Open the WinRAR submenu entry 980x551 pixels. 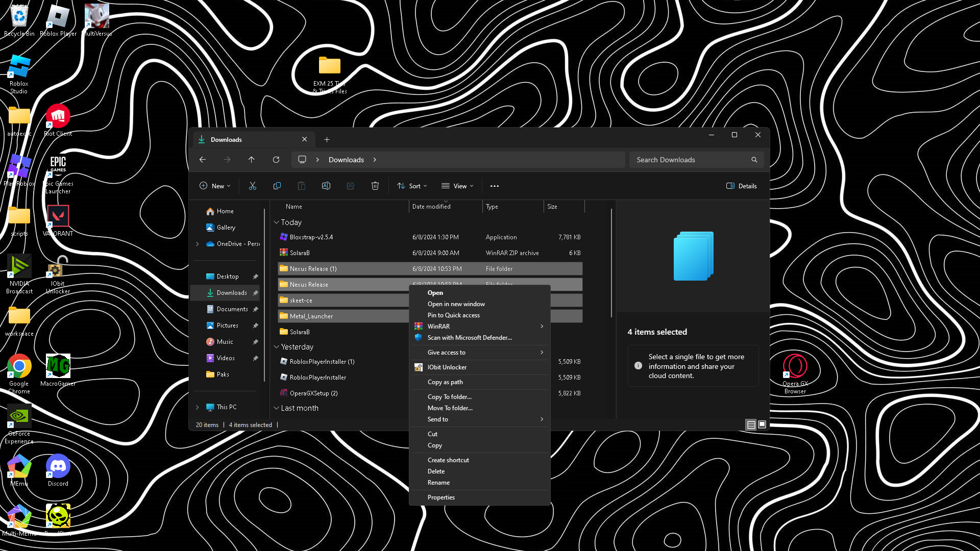[439, 327]
